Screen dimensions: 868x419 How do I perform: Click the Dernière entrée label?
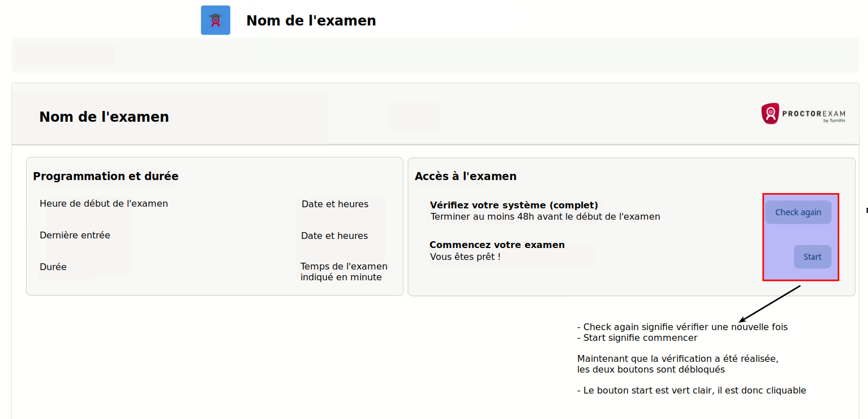coord(75,235)
